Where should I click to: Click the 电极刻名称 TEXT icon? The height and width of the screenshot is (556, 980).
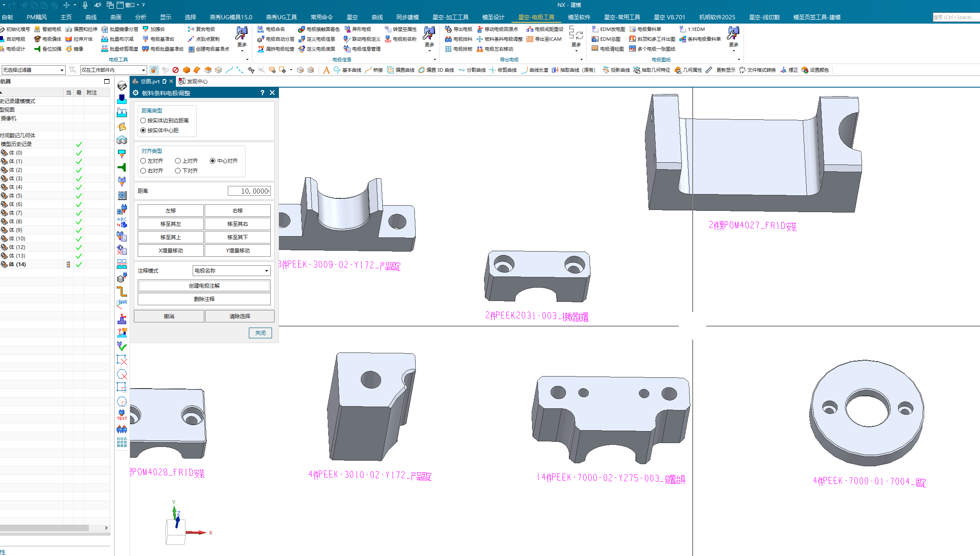(x=388, y=39)
